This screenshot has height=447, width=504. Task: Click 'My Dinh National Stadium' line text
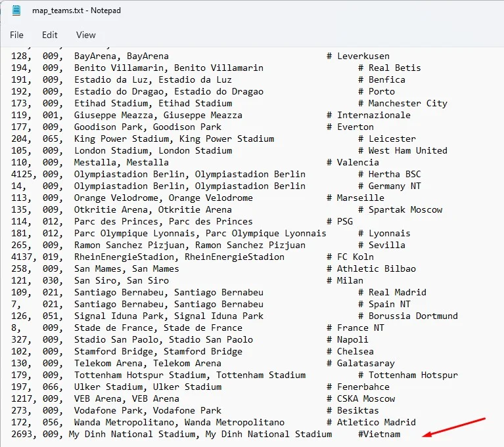tap(200, 434)
